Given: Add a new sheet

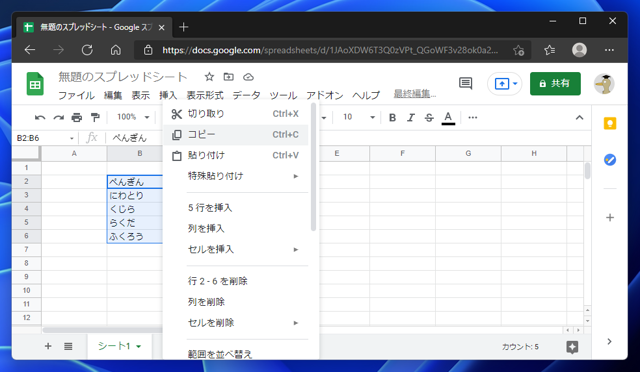Looking at the screenshot, I should coord(48,346).
